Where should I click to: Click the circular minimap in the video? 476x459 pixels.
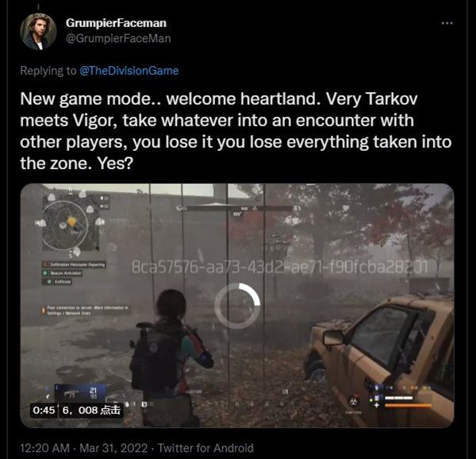click(65, 225)
